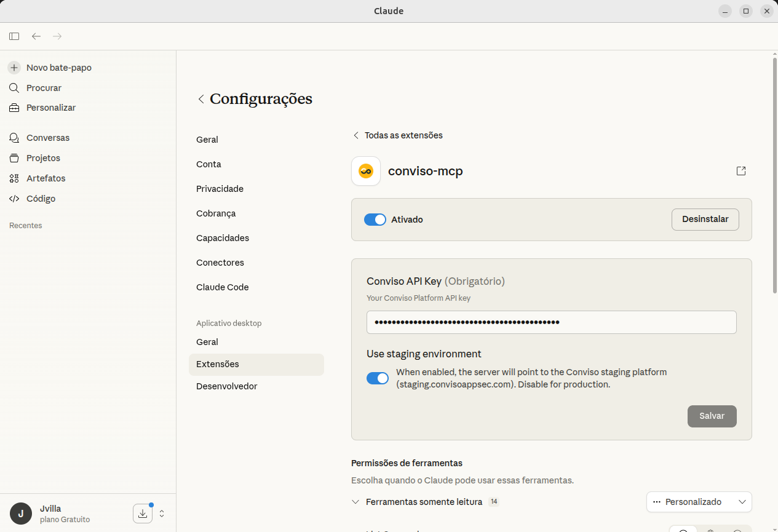
Task: Open the Personalizado permissions dropdown
Action: tap(699, 502)
